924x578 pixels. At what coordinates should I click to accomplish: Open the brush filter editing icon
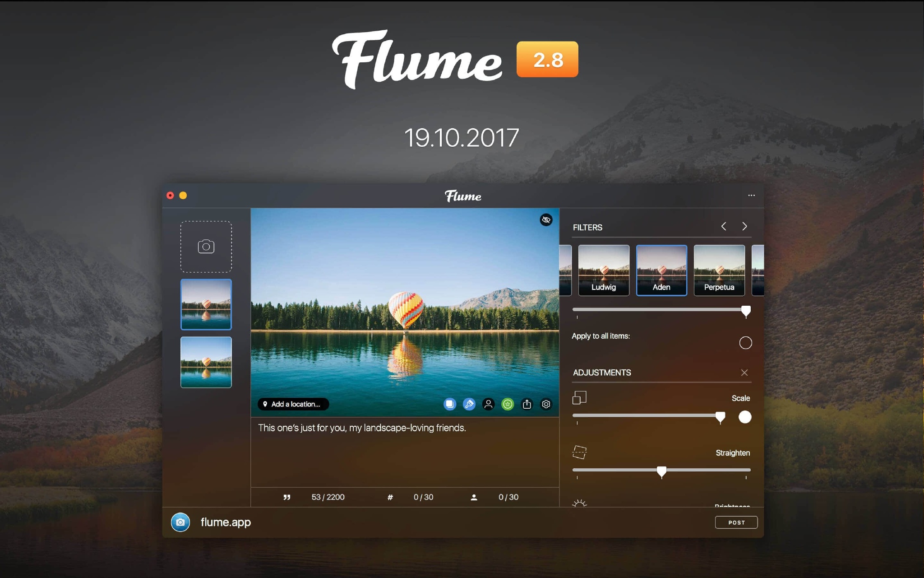click(469, 404)
